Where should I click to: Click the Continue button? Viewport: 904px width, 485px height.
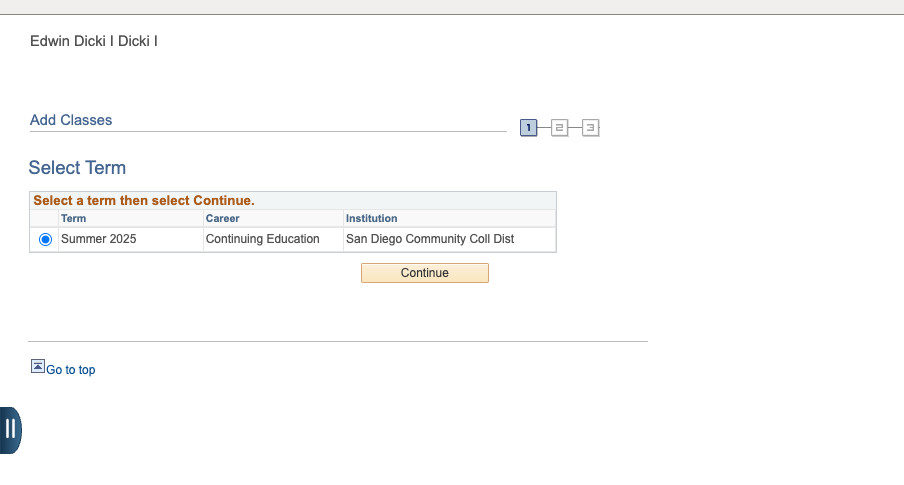pos(425,273)
